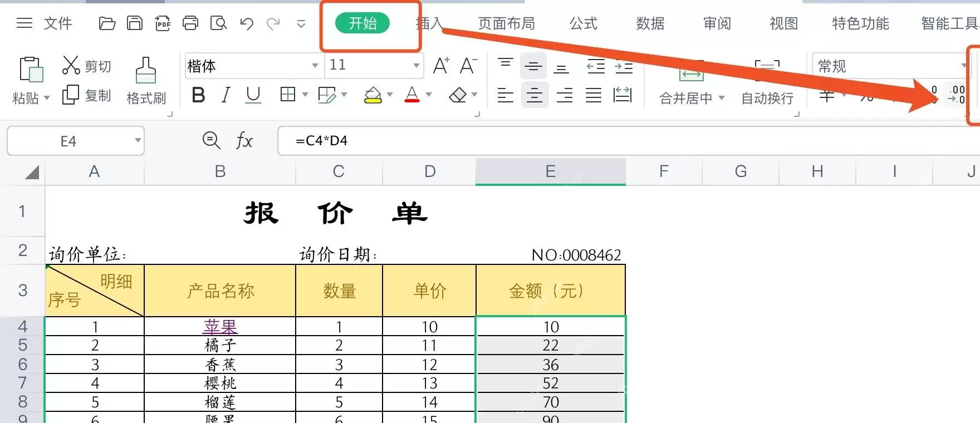Open the 文件 file menu
The image size is (980, 423).
58,23
